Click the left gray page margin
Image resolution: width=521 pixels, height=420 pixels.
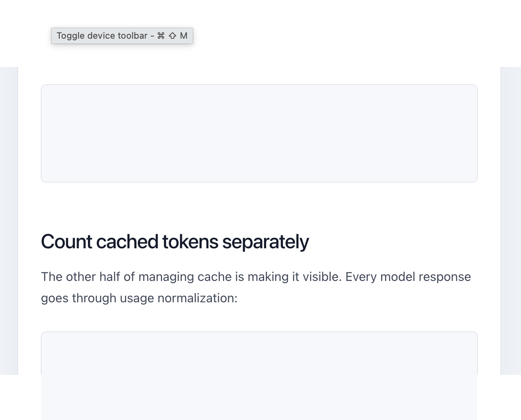pos(9,221)
